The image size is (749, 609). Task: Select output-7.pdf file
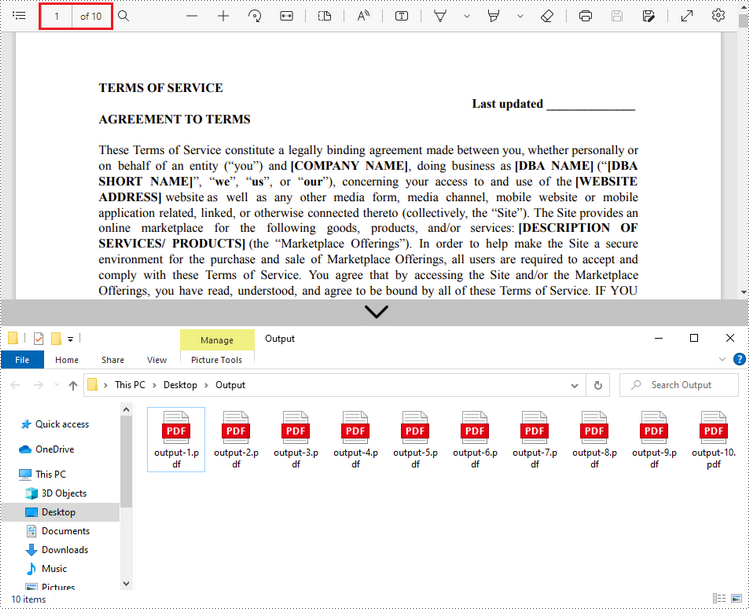(x=535, y=439)
